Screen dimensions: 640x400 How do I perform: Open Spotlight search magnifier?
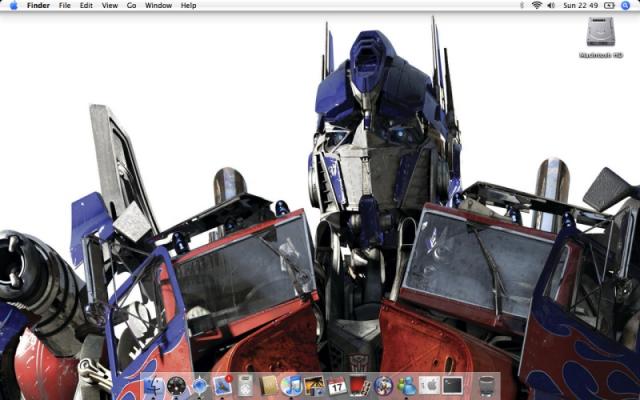coord(626,5)
